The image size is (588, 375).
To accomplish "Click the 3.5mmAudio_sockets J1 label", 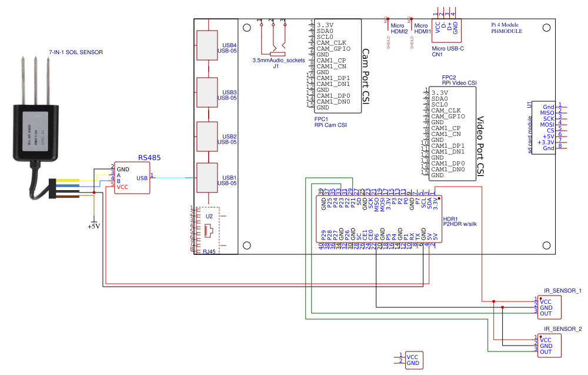I will point(278,63).
